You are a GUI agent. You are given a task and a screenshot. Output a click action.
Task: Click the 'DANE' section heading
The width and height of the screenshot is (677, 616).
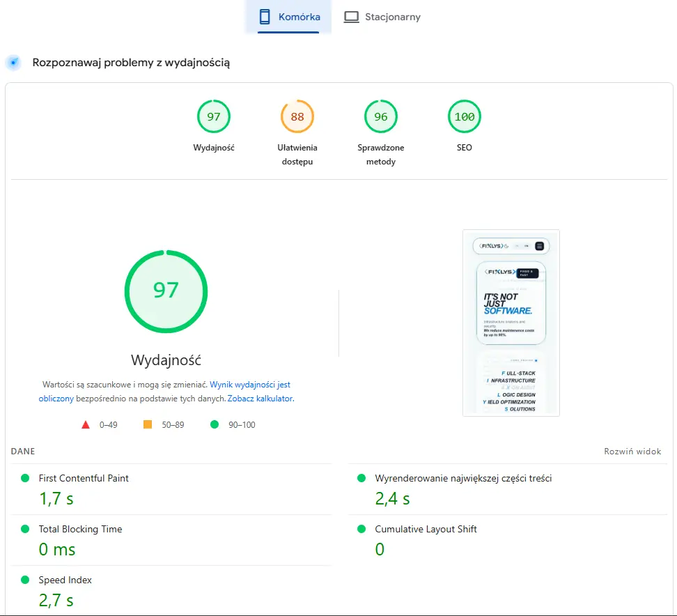(23, 452)
